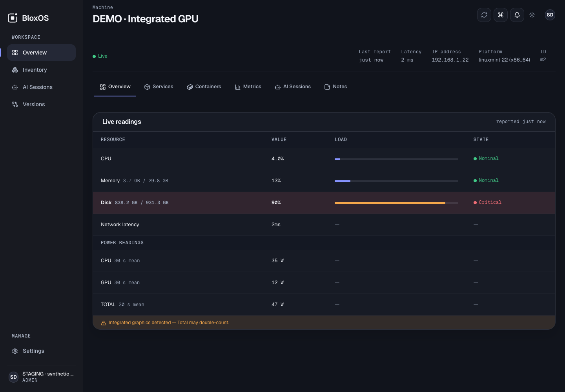Click the Inventory sidebar cubes icon
The height and width of the screenshot is (392, 565).
coord(15,70)
